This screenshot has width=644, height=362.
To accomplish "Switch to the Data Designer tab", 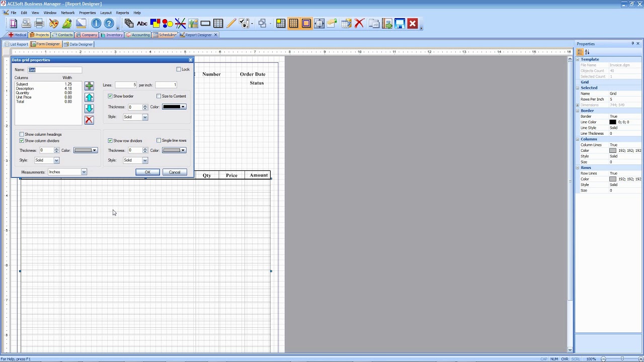I will click(78, 44).
